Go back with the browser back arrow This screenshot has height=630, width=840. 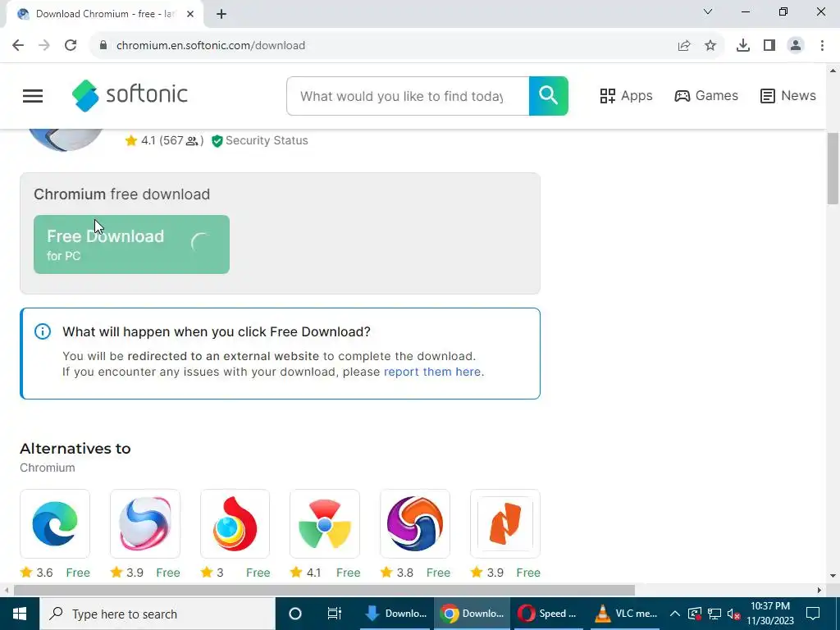click(18, 46)
